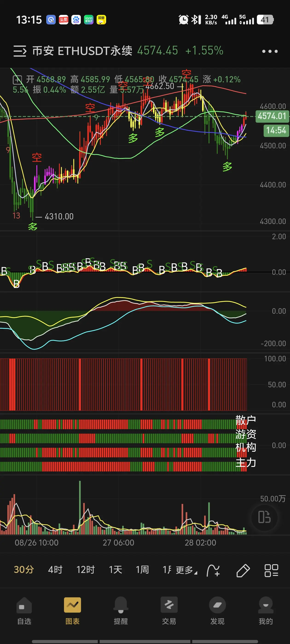The height and width of the screenshot is (644, 290).
Task: Tap the iQIYI notification icon
Action: coord(89,20)
